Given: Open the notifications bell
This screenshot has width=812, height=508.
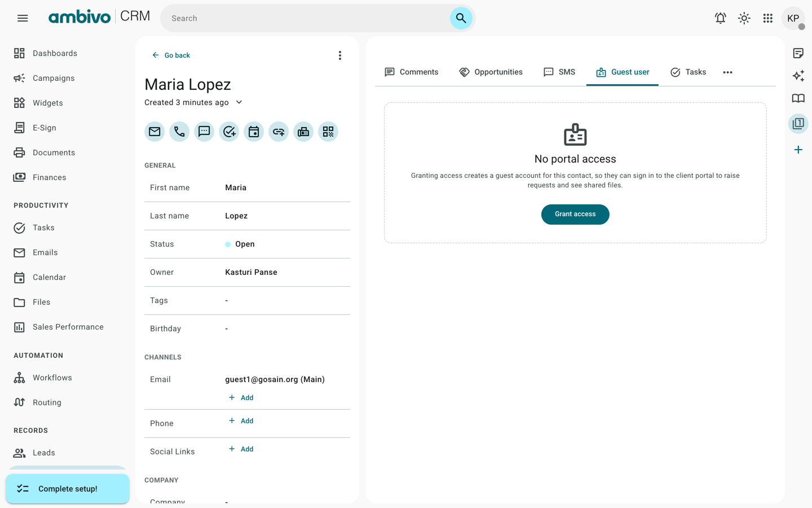Looking at the screenshot, I should 720,18.
